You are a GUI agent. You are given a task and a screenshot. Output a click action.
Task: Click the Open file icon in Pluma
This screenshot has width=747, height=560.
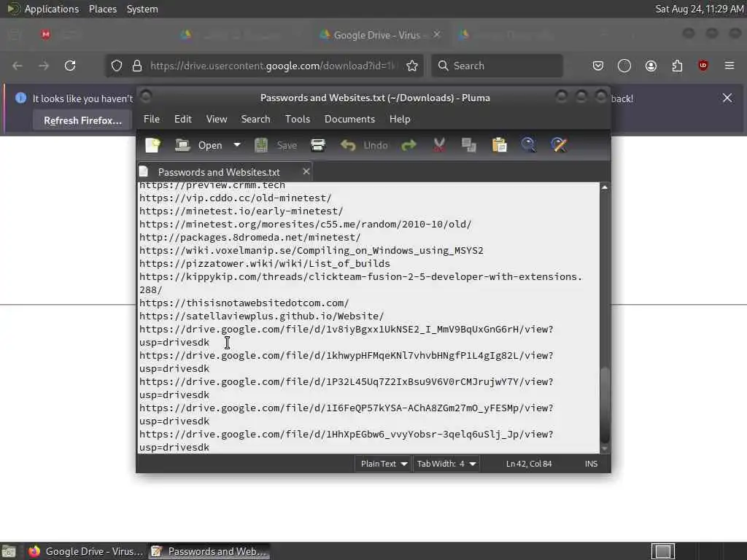tap(182, 145)
